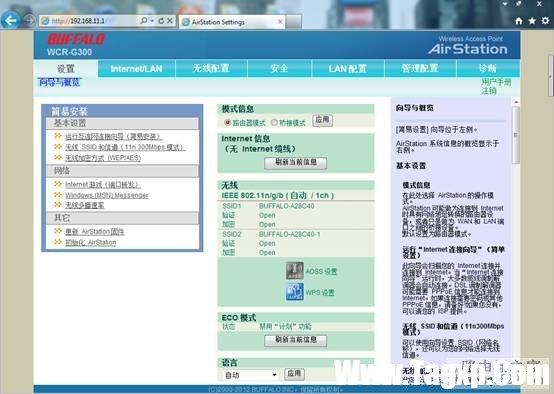Image resolution: width=554 pixels, height=394 pixels.
Task: Open the Internet 游戏 port forwarding link
Action: pos(102,184)
